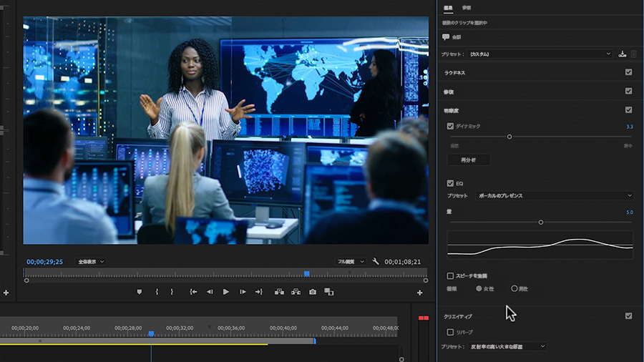Click the Extract button icon
Screen dimensions: 644x362
click(x=296, y=292)
